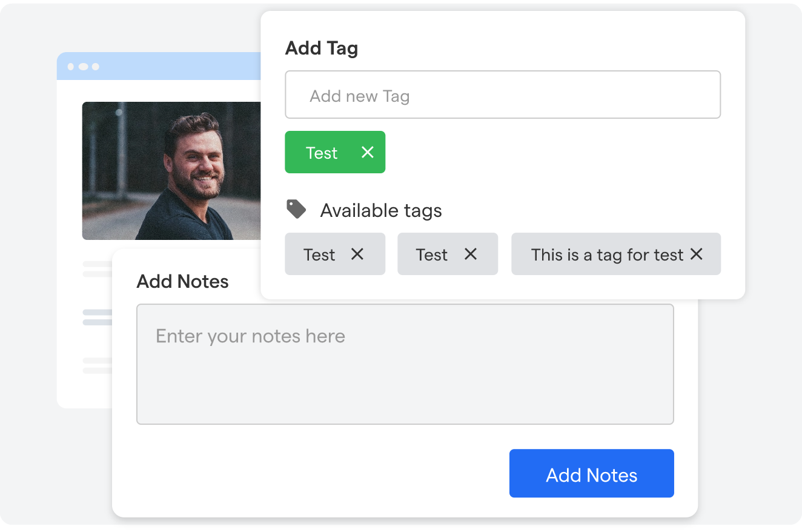Open the smiling man's profile photo

click(172, 171)
